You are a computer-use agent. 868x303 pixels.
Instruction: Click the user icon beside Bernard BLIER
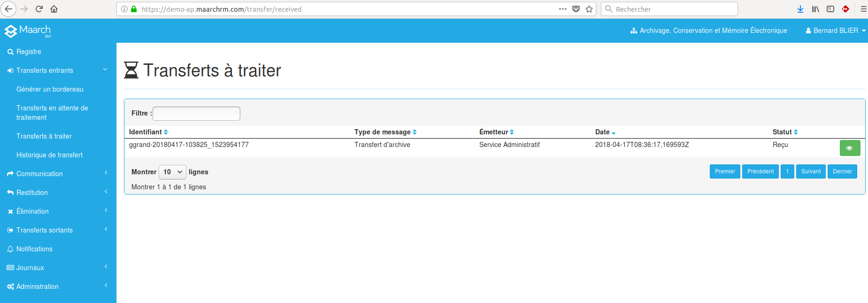(808, 31)
